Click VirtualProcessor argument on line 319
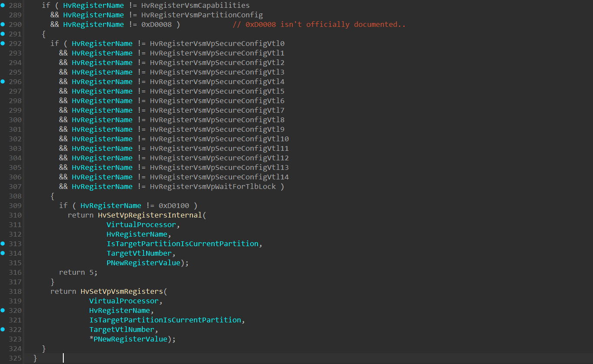 (x=124, y=301)
